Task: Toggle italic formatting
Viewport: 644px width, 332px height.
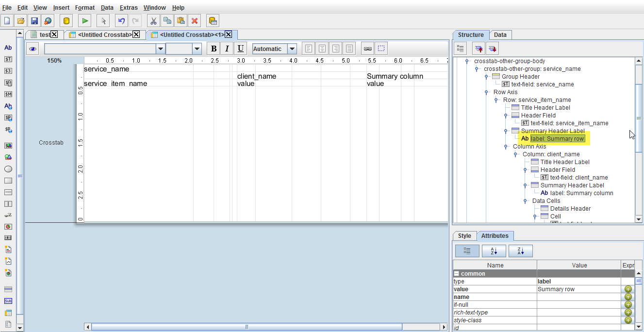Action: pyautogui.click(x=227, y=48)
